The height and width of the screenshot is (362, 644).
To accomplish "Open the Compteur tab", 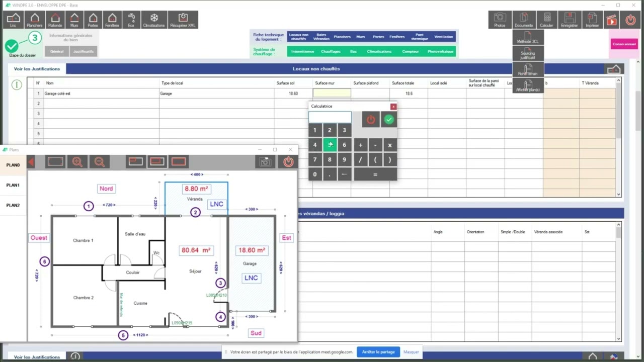I will click(411, 51).
